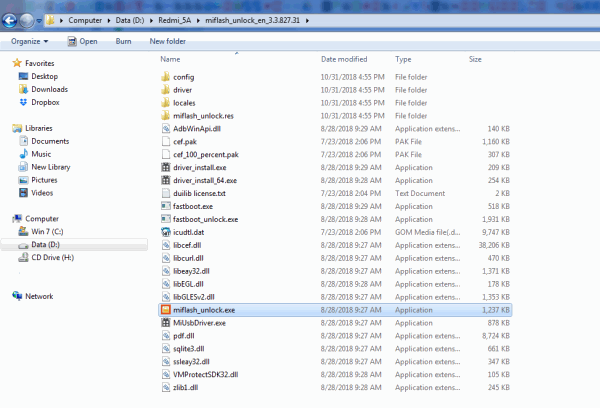The width and height of the screenshot is (600, 408).
Task: Click the orange miflash_unlock.exe icon
Action: click(x=165, y=310)
